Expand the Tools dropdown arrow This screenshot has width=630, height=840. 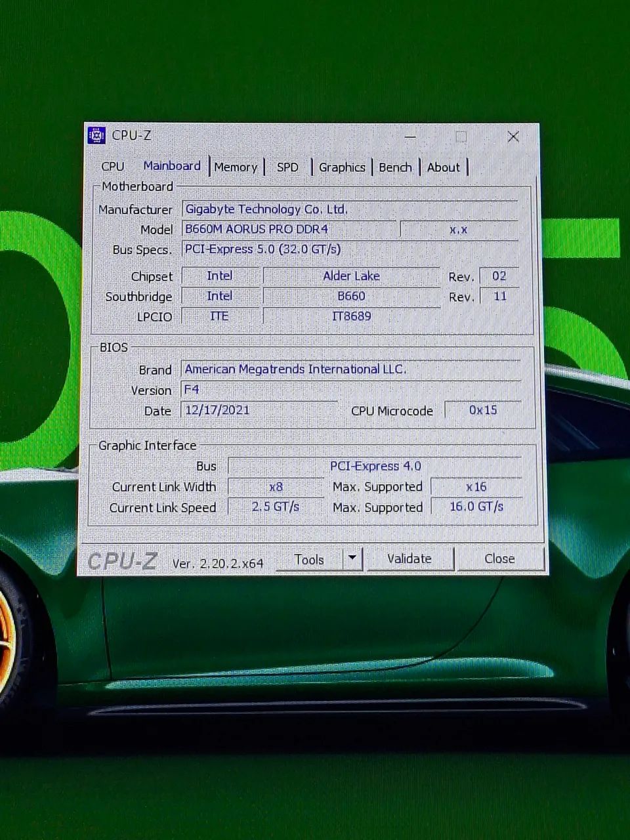point(352,559)
